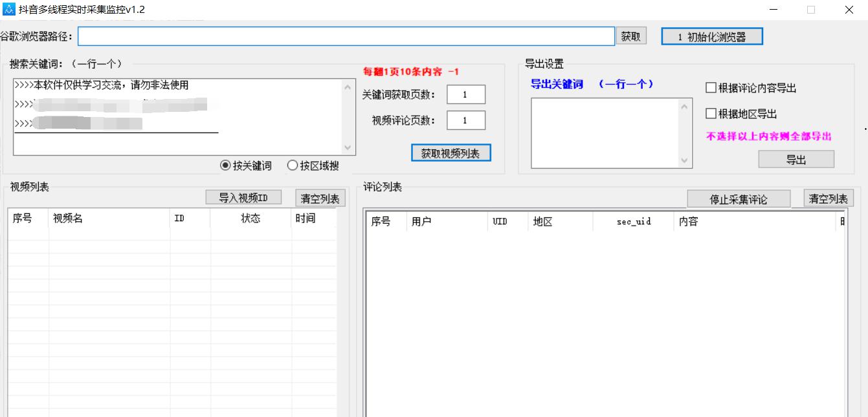This screenshot has height=417, width=868.
Task: Click the app icon in title bar
Action: [x=9, y=10]
